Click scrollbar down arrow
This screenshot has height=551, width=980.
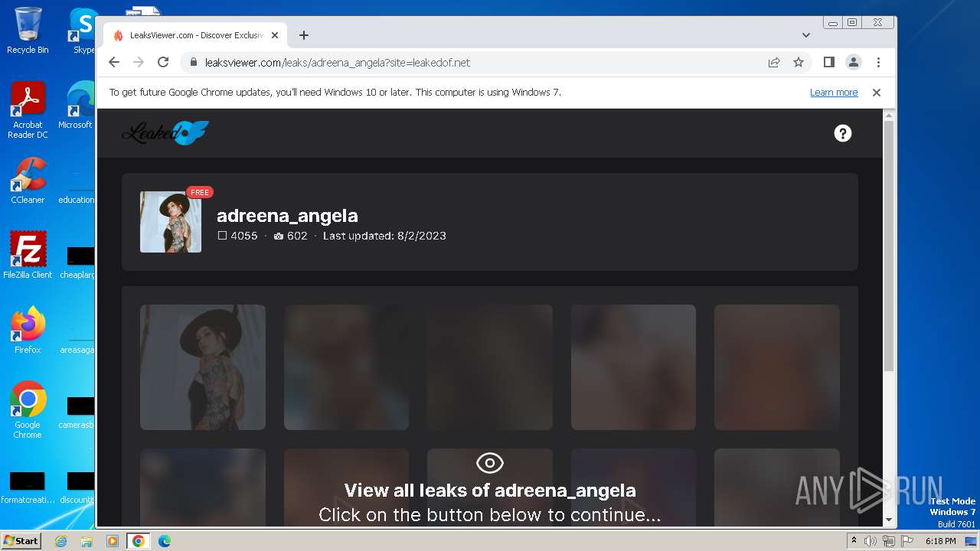(889, 520)
